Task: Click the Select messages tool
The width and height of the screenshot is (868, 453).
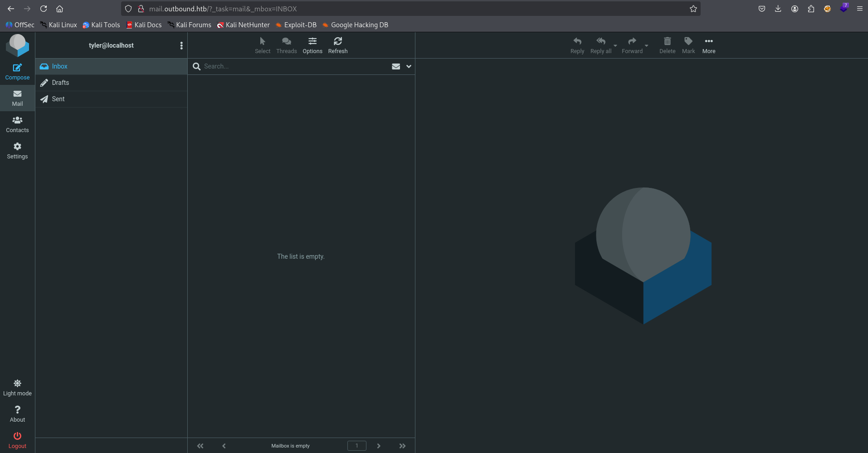Action: click(x=262, y=45)
